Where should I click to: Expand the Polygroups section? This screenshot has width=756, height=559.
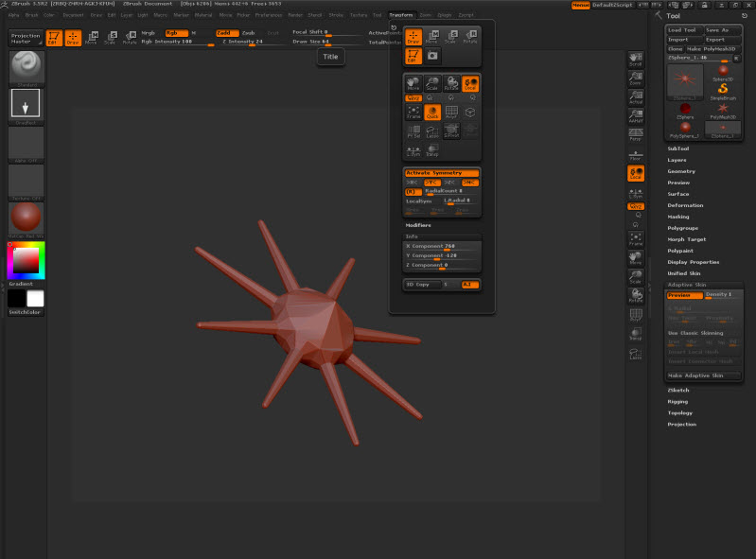click(x=683, y=228)
